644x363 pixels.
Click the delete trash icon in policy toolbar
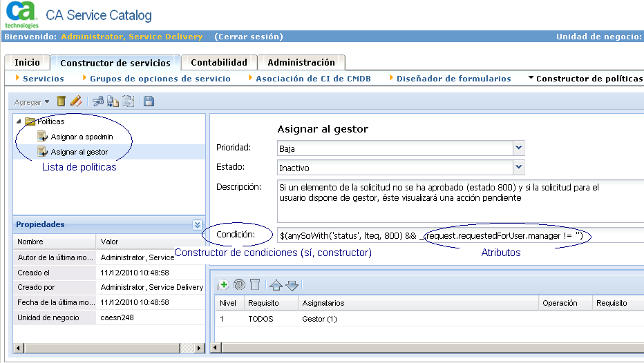tap(61, 101)
